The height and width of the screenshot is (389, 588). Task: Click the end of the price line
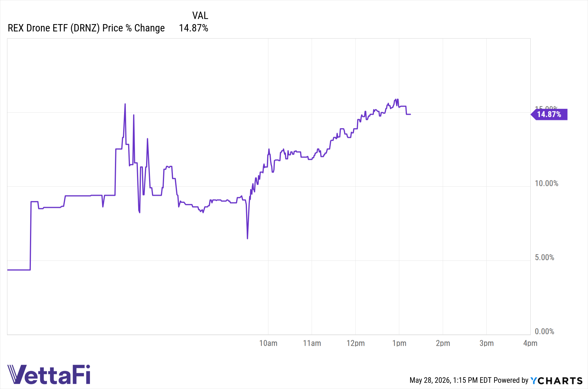pos(410,114)
